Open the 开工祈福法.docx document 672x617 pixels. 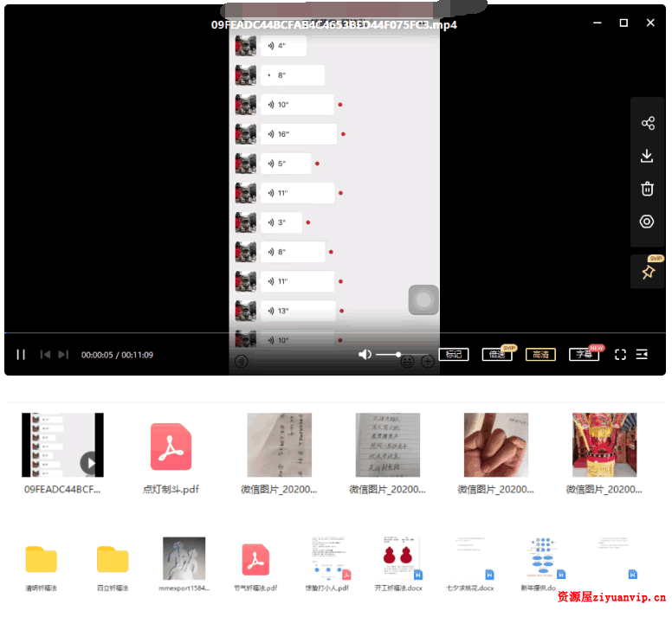398,559
